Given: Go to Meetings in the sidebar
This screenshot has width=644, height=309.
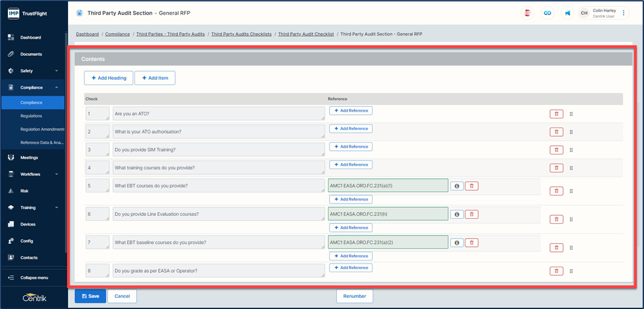Looking at the screenshot, I should [x=29, y=158].
